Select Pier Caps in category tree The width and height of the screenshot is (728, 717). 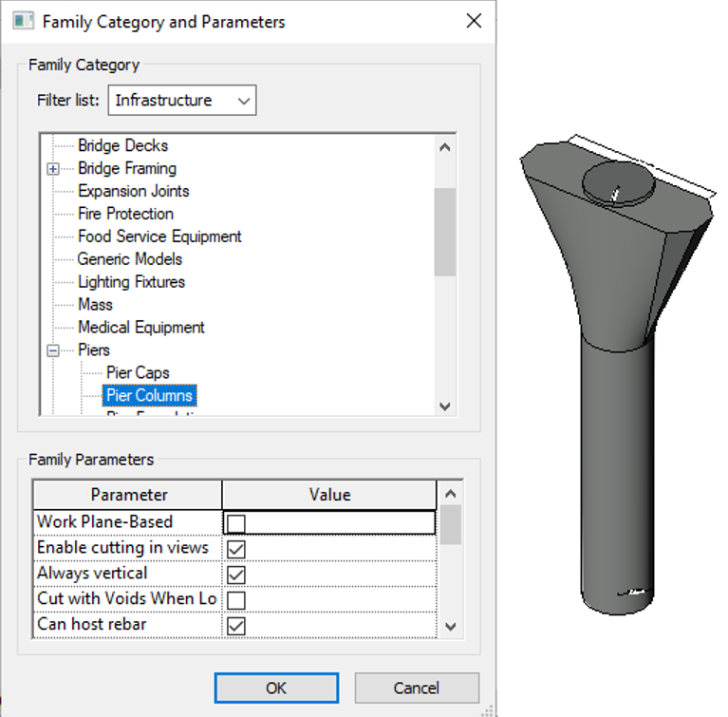click(138, 372)
